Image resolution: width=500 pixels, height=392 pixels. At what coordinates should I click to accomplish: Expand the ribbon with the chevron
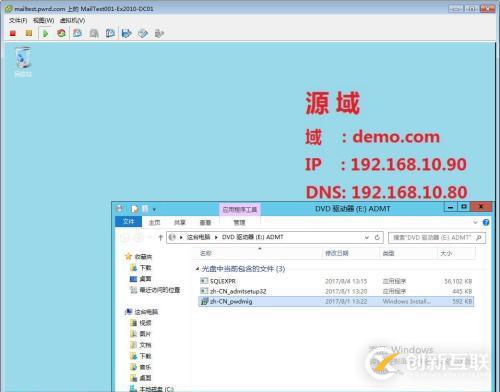tap(476, 222)
